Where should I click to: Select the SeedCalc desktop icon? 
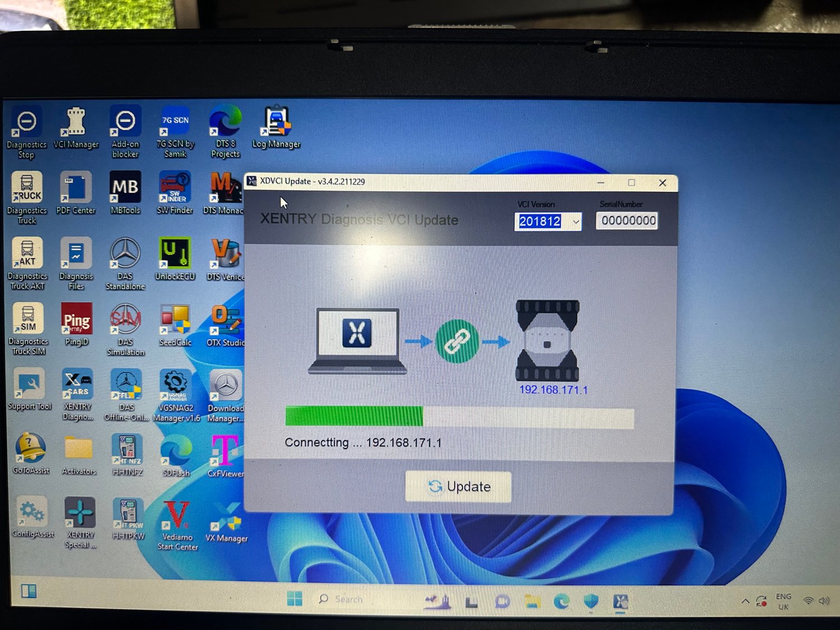pyautogui.click(x=175, y=325)
